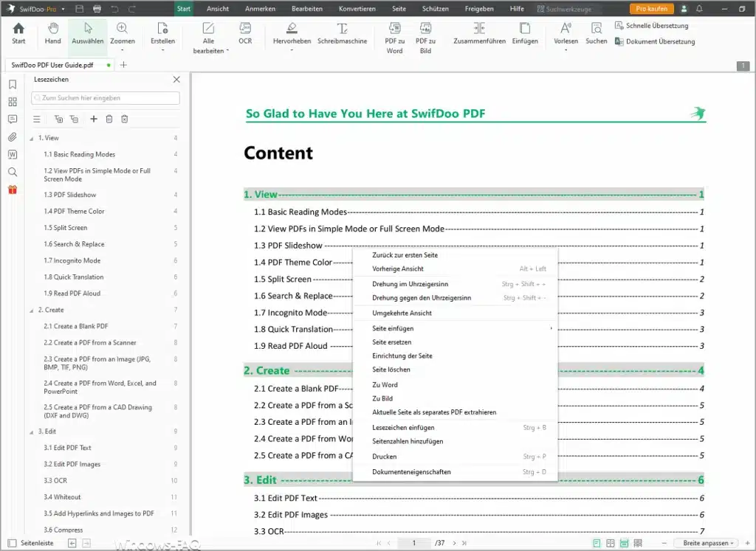Screen dimensions: 756x551
Task: Collapse the 2. Create bookmark group
Action: click(x=32, y=311)
